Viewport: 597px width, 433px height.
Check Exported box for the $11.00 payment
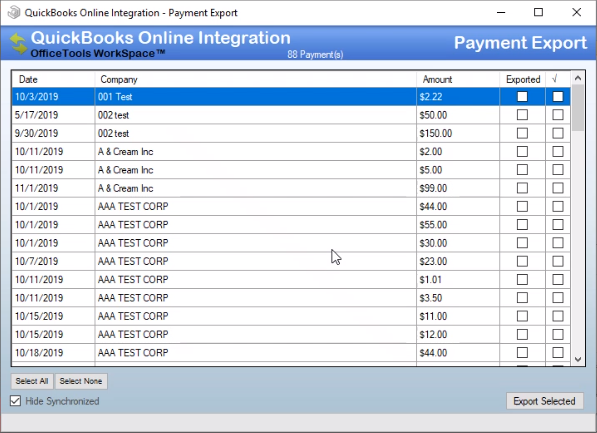[x=522, y=316]
